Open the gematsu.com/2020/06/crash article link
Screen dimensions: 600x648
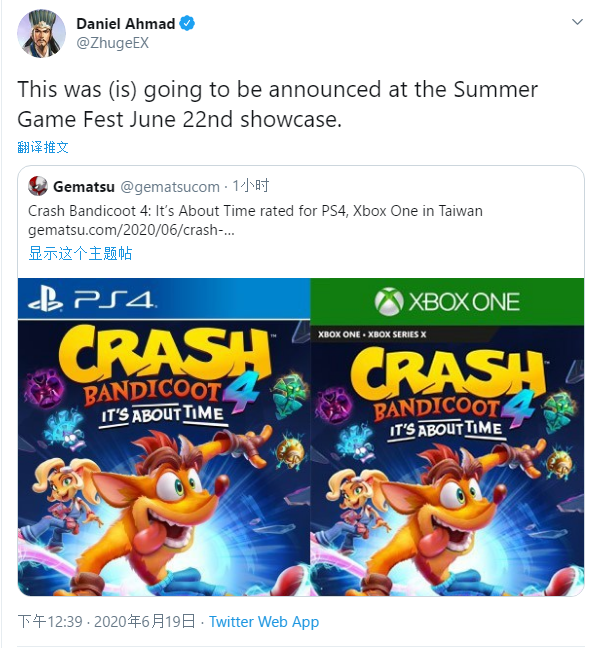click(x=131, y=230)
